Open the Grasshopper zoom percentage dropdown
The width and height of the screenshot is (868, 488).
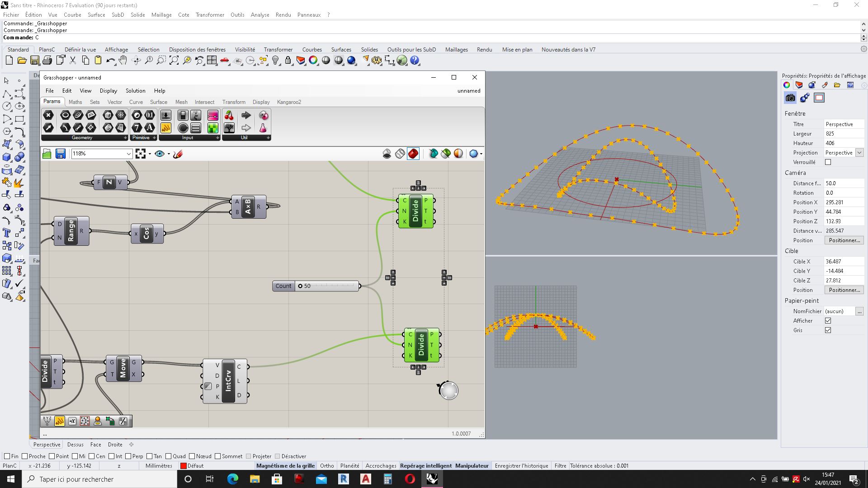128,154
